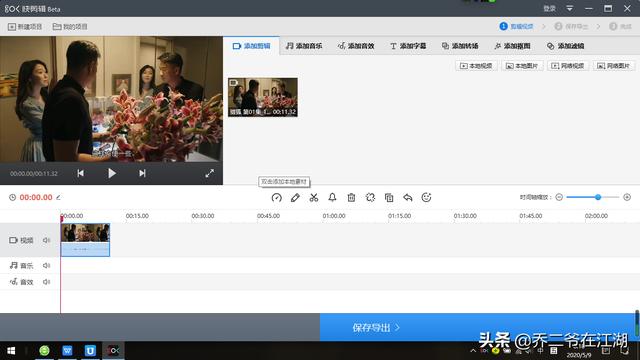Screen dimensions: 640x360
Task: Click 新建项目 new project button
Action: coord(25,27)
